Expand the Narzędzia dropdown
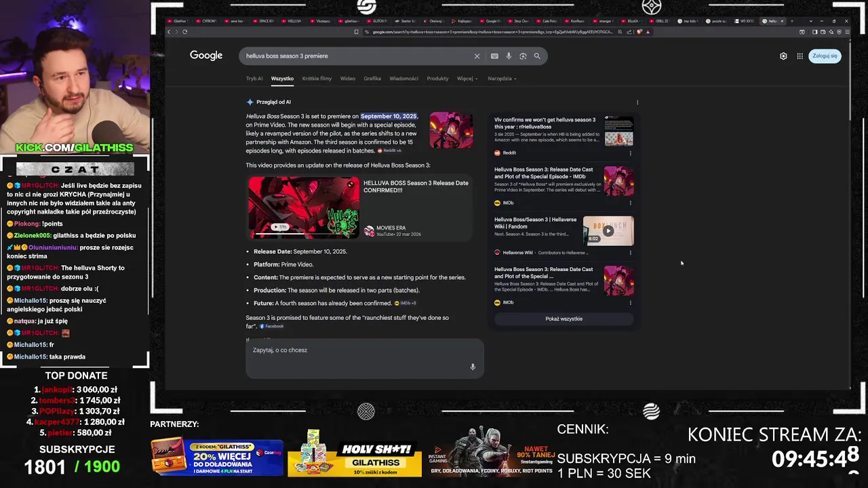Screen dimensions: 868x488 click(502, 79)
